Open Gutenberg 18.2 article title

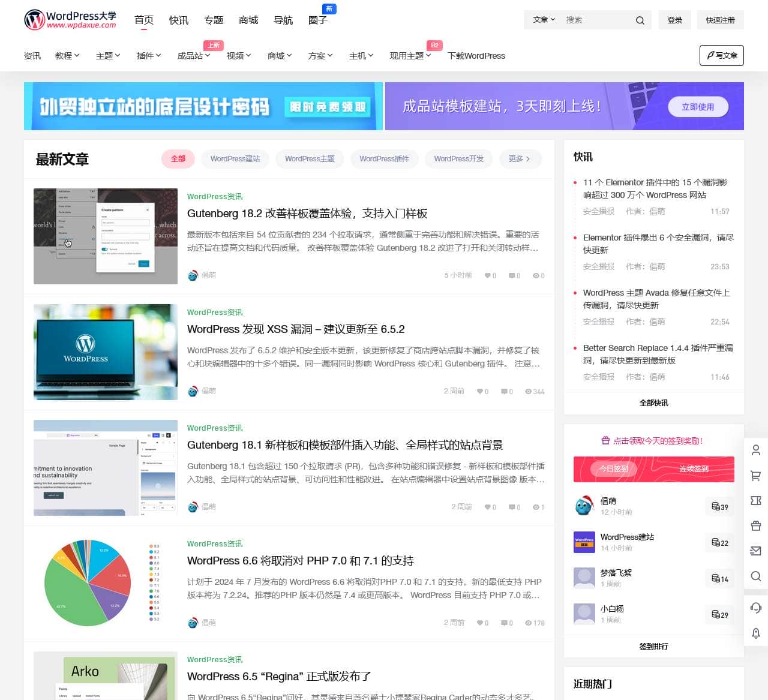[x=307, y=214]
